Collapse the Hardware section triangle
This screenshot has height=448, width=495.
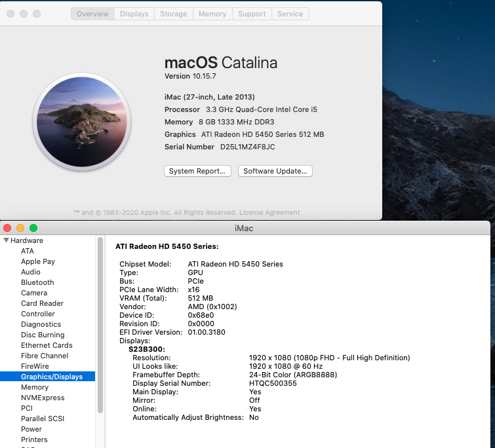(6, 240)
